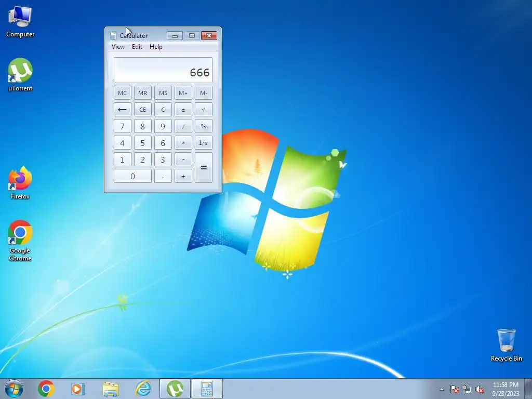Image resolution: width=532 pixels, height=399 pixels.
Task: Select the µTorrent desktop shortcut
Action: pos(20,75)
